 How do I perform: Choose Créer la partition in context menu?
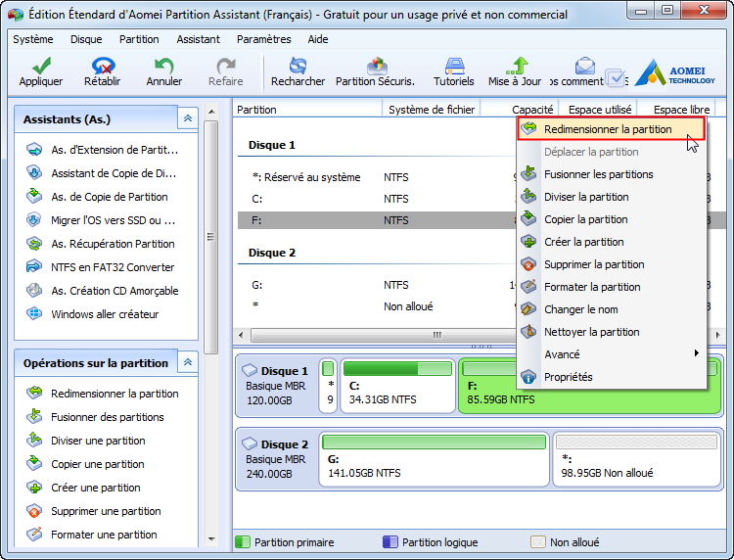[611, 242]
